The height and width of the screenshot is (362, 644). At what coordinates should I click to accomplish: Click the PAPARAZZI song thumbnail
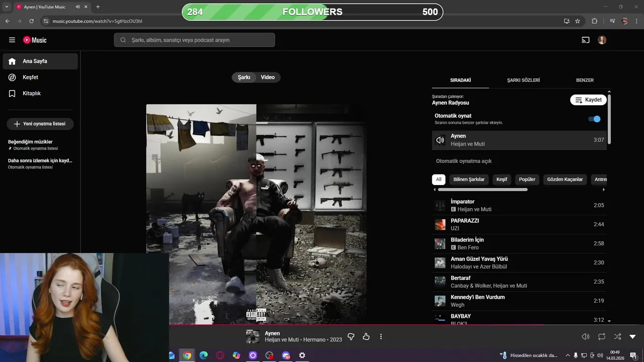click(440, 225)
